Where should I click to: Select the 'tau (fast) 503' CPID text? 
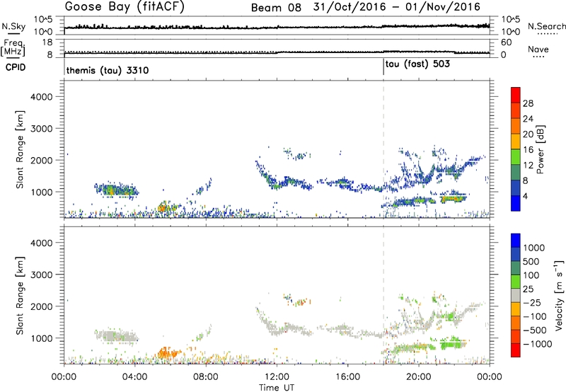[417, 64]
